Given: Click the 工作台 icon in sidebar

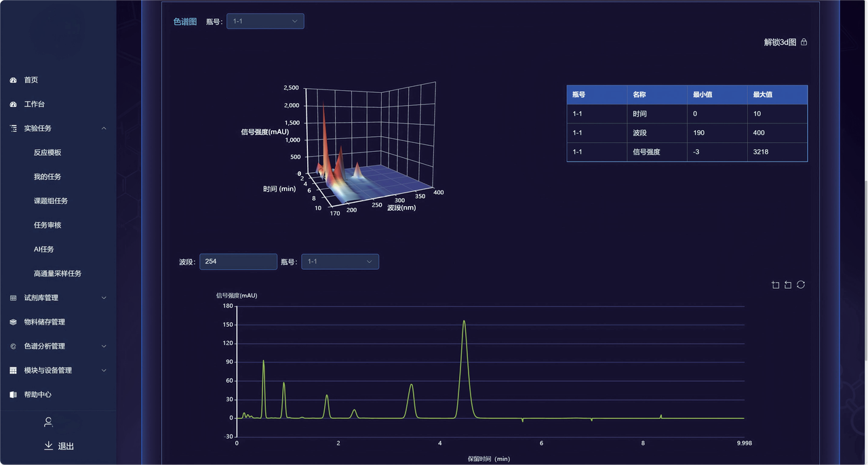Looking at the screenshot, I should [14, 104].
